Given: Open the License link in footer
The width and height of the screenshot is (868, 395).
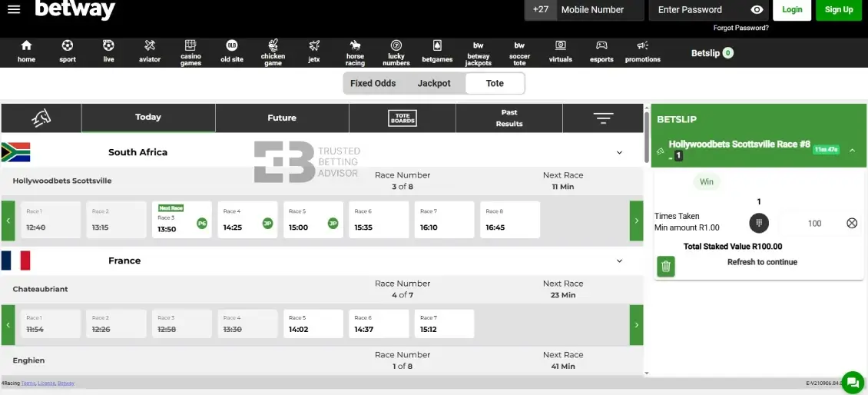Looking at the screenshot, I should click(x=46, y=383).
